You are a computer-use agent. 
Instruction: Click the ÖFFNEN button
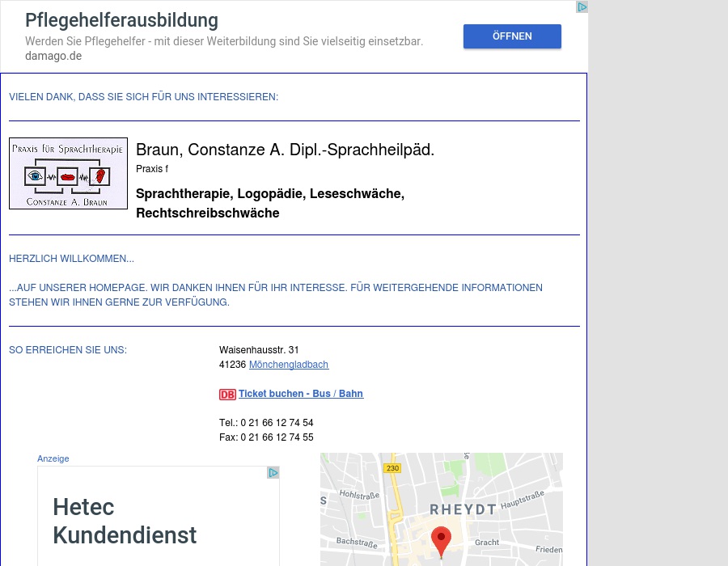pos(512,36)
